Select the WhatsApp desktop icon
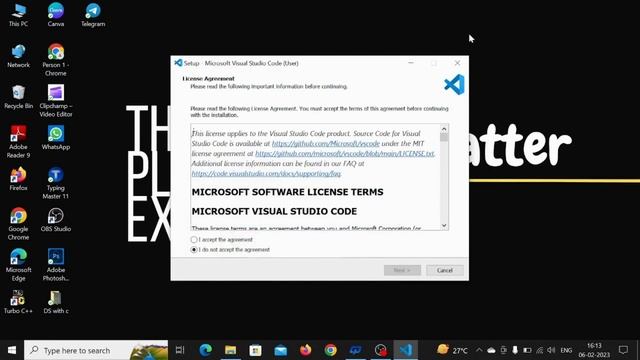Screen dimensions: 640x360 click(x=56, y=138)
